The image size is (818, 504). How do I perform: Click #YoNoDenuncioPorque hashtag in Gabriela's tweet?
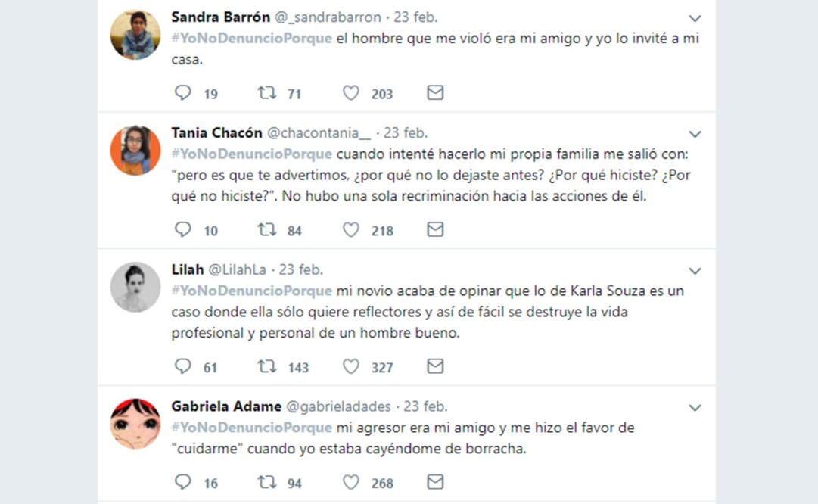[x=252, y=428]
